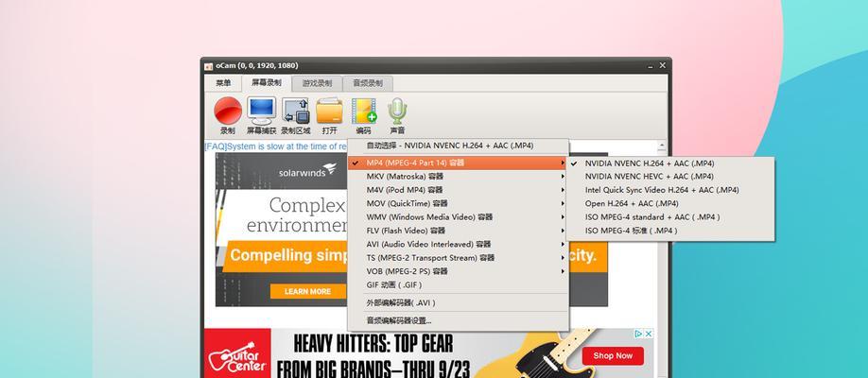The width and height of the screenshot is (868, 378).
Task: Click the Guitar Center logo
Action: click(237, 357)
